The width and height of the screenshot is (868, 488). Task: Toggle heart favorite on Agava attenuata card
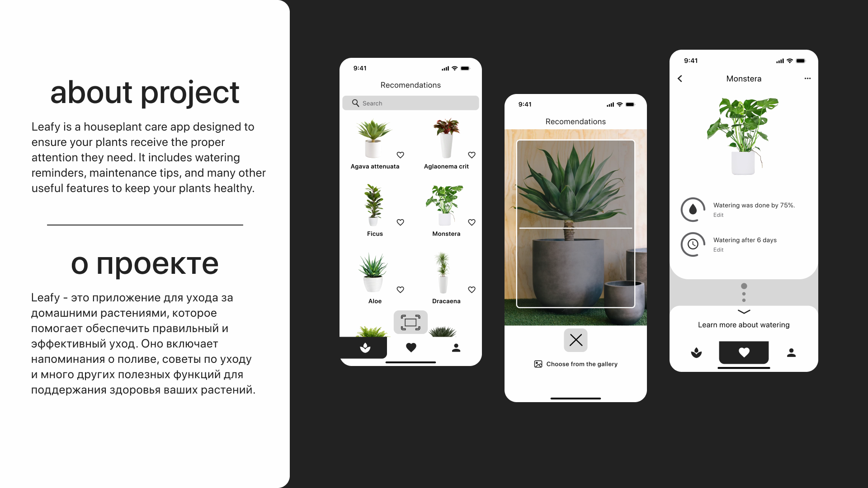[400, 155]
